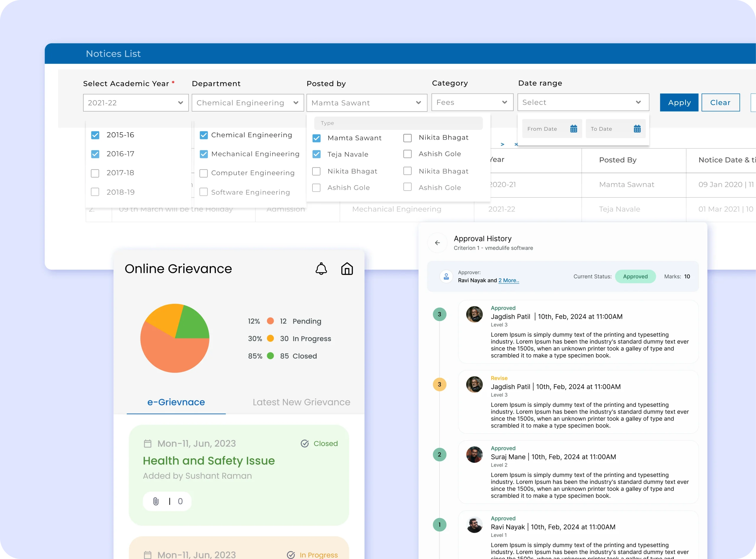Screen dimensions: 756x559
Task: Uncheck the Teja Navale checkbox
Action: tap(316, 154)
